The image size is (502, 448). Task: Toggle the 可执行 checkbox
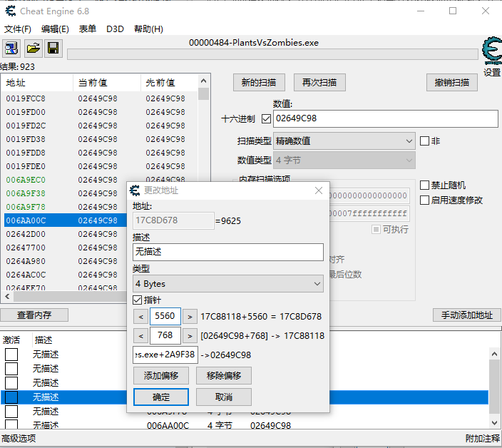376,229
